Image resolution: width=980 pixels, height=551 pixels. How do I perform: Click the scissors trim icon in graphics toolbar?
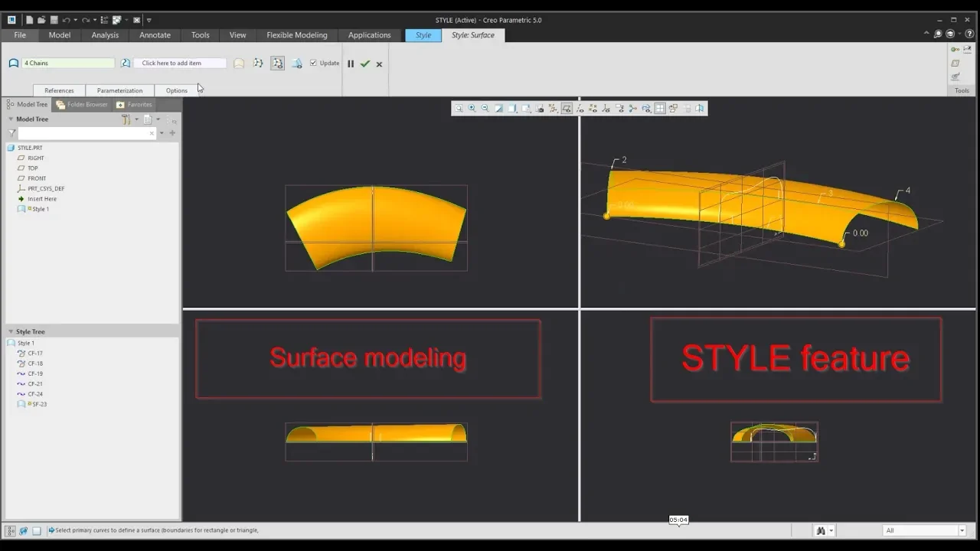point(633,109)
